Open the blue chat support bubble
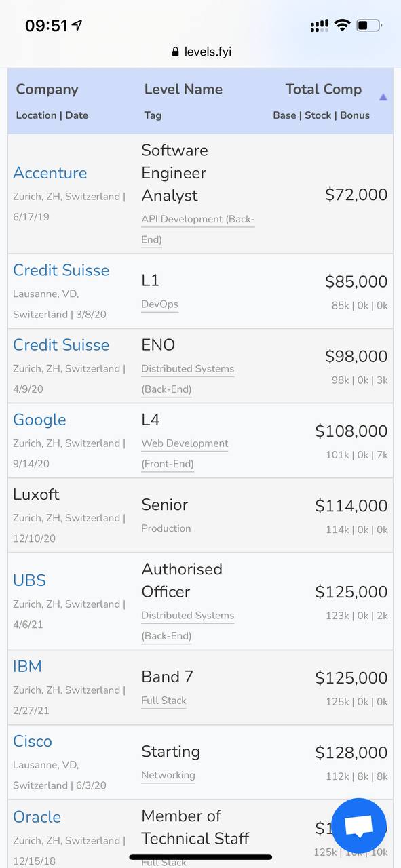 click(x=359, y=826)
